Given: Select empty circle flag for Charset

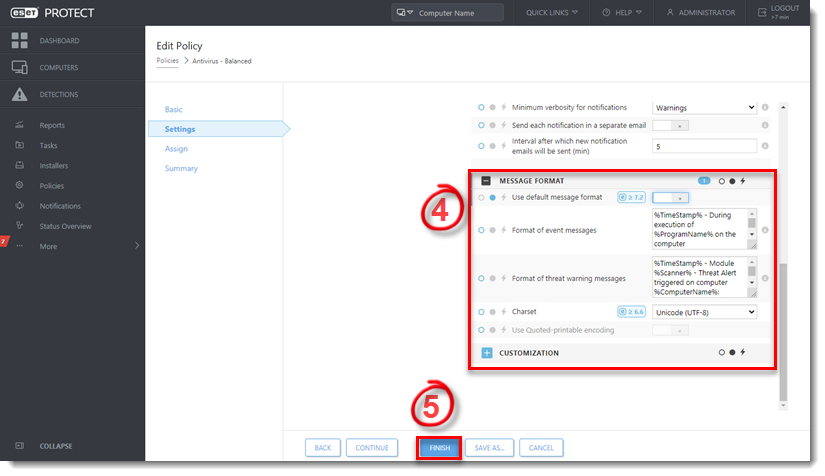Looking at the screenshot, I should (x=481, y=312).
